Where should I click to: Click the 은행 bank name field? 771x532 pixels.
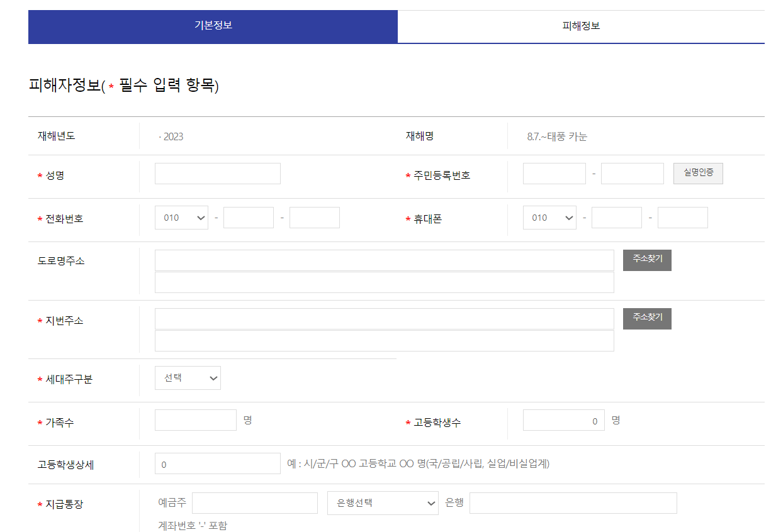point(572,502)
